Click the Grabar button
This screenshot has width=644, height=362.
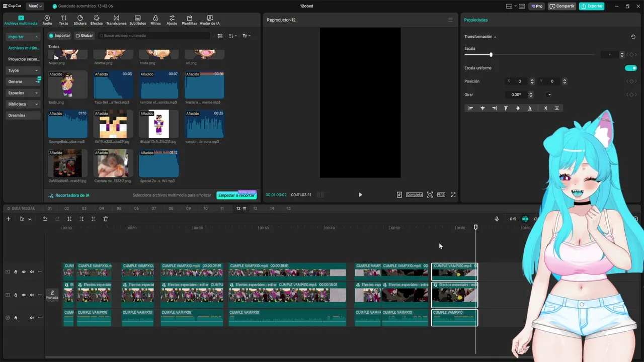point(84,36)
